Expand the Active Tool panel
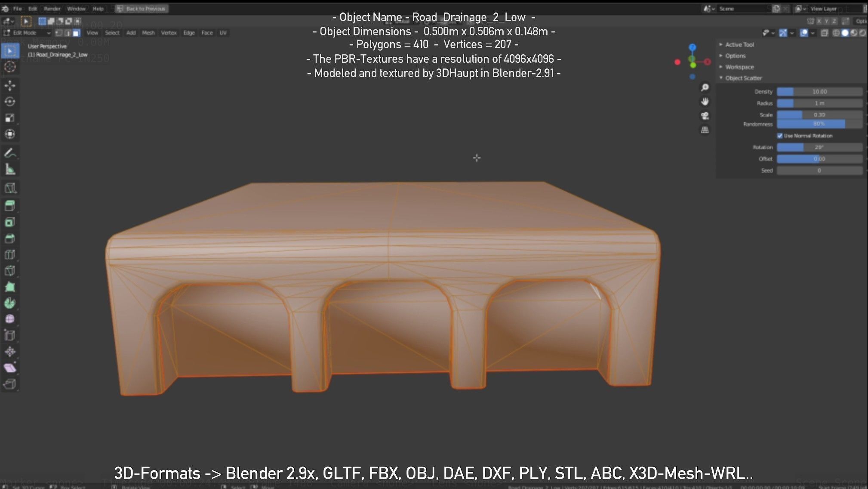The height and width of the screenshot is (489, 868). tap(739, 44)
